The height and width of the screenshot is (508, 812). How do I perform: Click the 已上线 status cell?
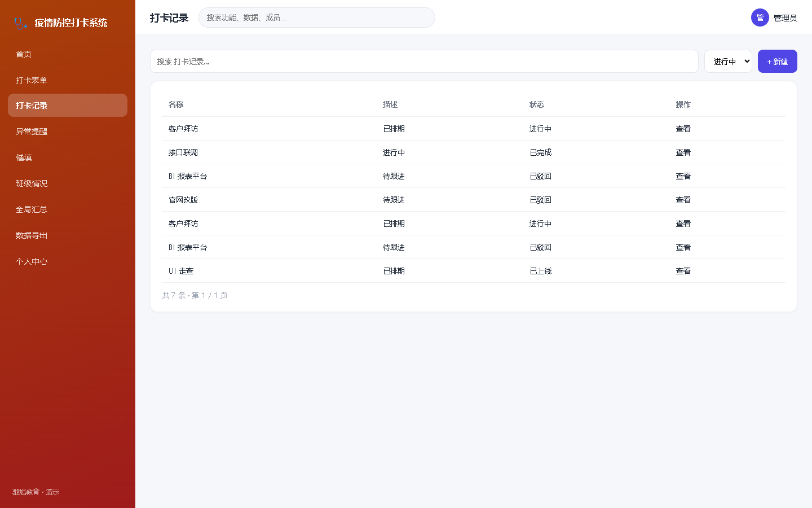coord(541,271)
